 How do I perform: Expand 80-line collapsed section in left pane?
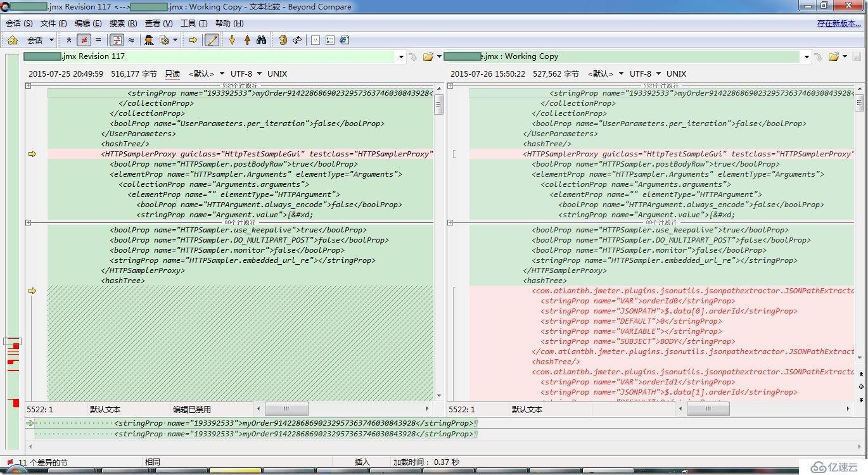[x=28, y=222]
